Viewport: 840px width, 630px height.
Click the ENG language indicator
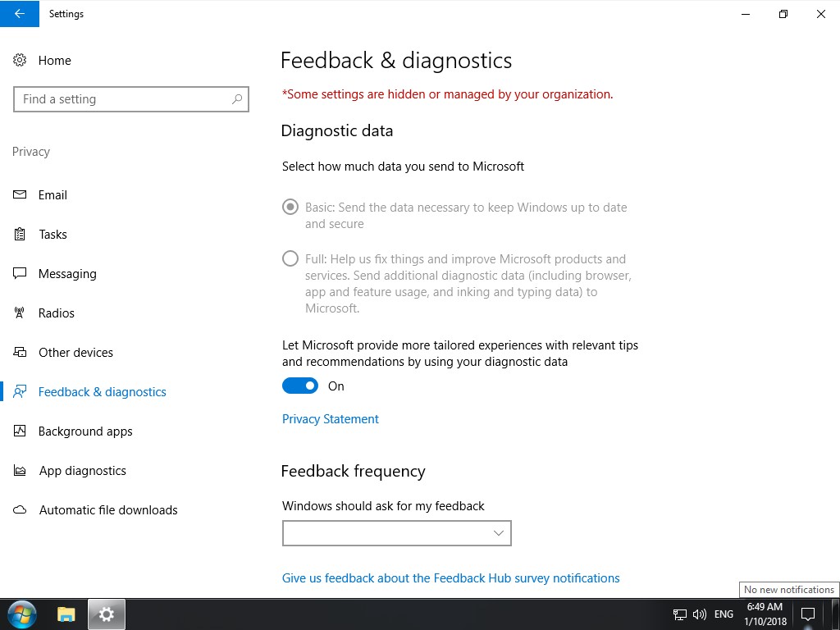[724, 614]
